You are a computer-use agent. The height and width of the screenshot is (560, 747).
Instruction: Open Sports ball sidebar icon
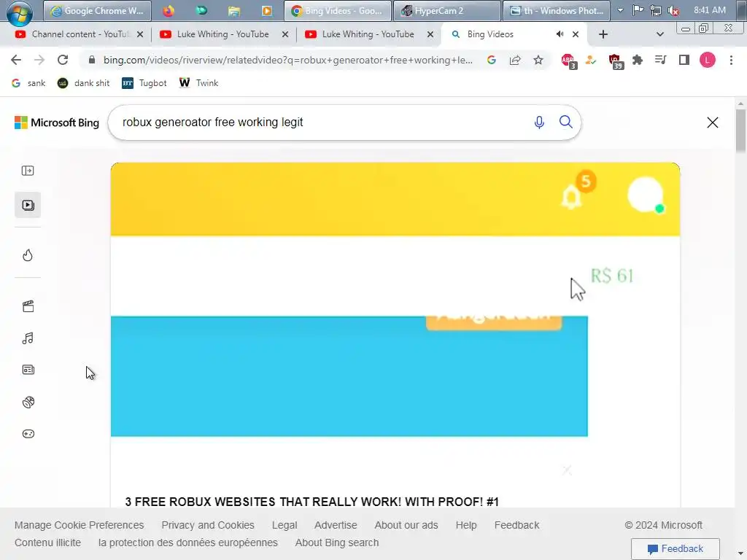click(x=28, y=402)
